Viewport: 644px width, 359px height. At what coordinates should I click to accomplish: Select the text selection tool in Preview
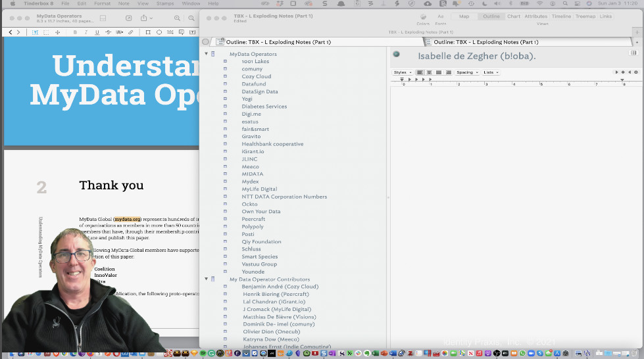(x=35, y=32)
